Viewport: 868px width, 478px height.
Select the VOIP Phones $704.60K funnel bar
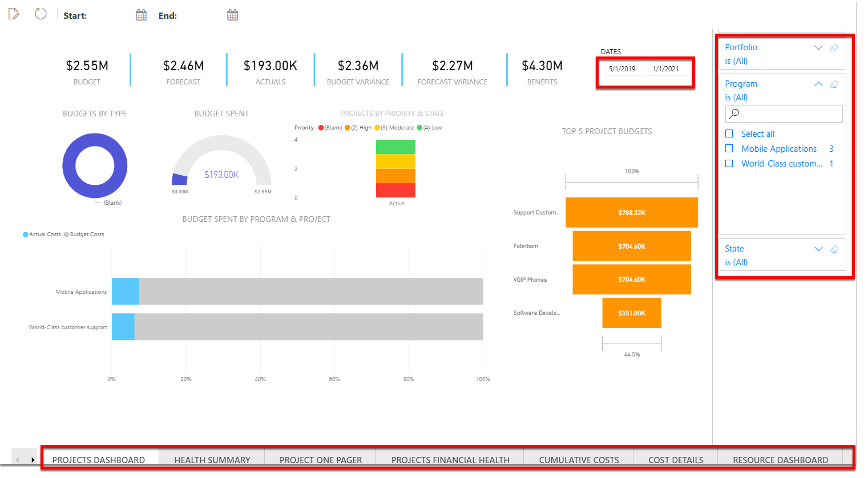click(x=632, y=279)
